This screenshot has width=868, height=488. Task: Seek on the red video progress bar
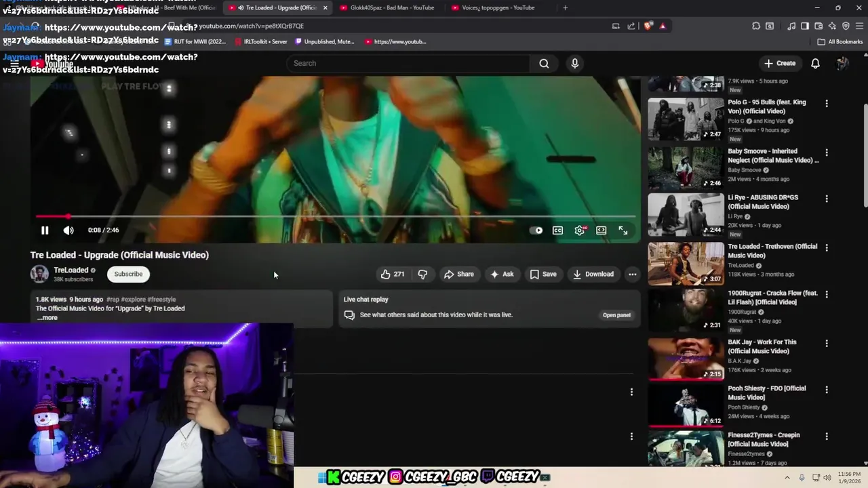tap(336, 217)
